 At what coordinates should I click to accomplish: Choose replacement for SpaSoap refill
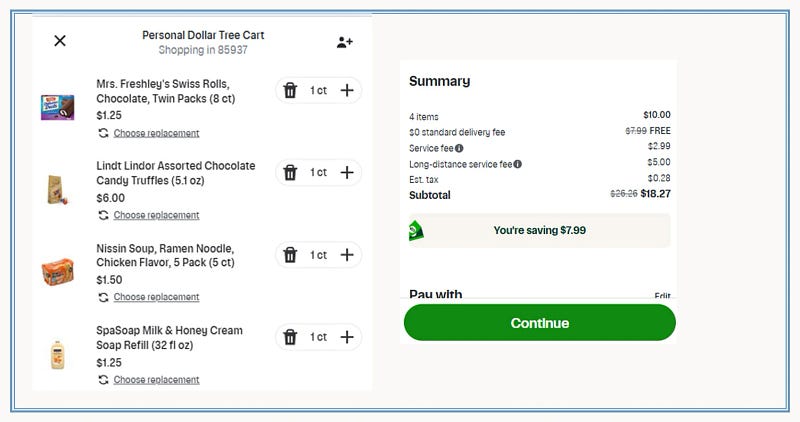[156, 380]
